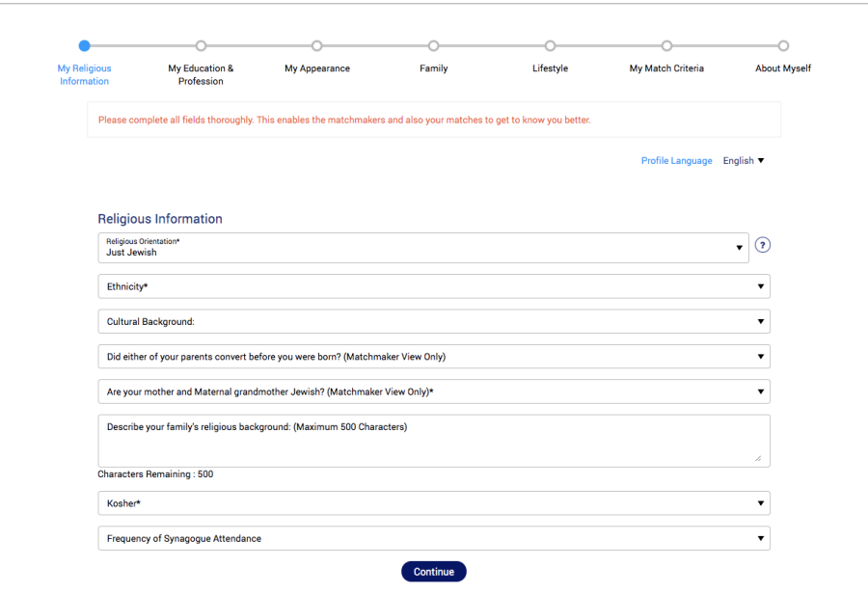Click the Continue button

point(434,572)
